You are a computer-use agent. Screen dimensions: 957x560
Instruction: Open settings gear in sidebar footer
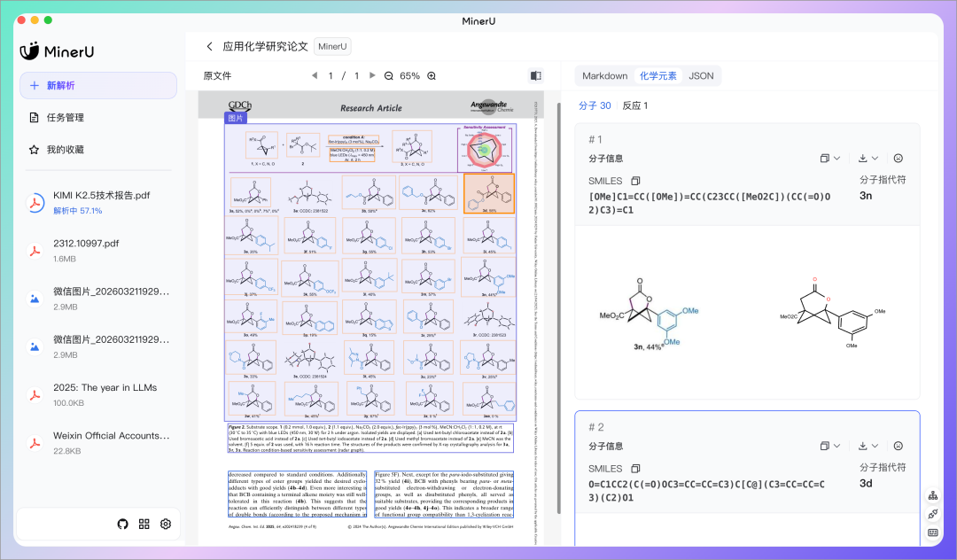(x=166, y=524)
